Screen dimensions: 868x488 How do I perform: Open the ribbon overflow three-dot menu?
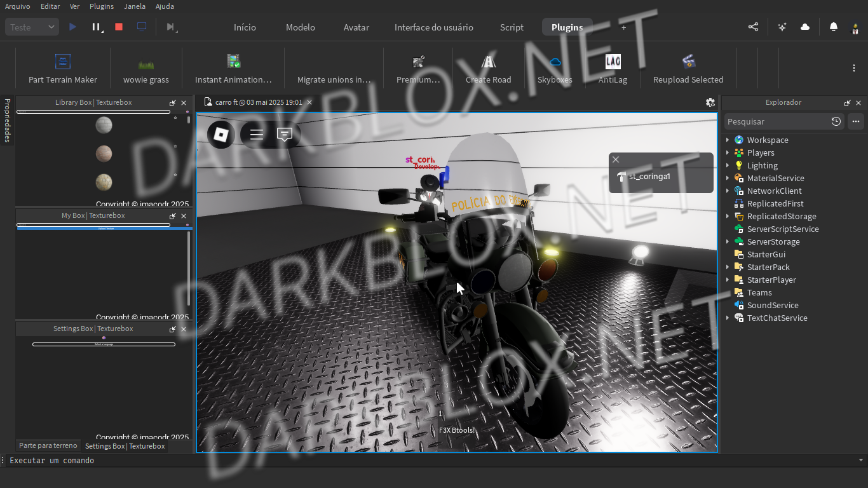click(854, 68)
